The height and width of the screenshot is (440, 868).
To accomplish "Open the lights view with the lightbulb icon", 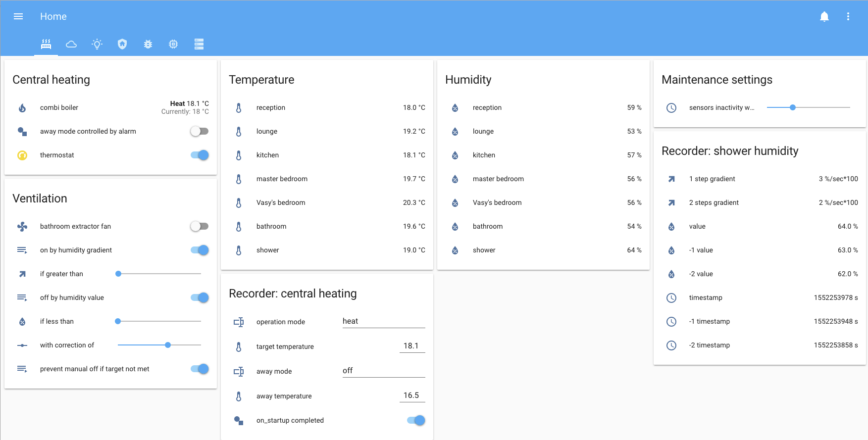I will point(97,44).
